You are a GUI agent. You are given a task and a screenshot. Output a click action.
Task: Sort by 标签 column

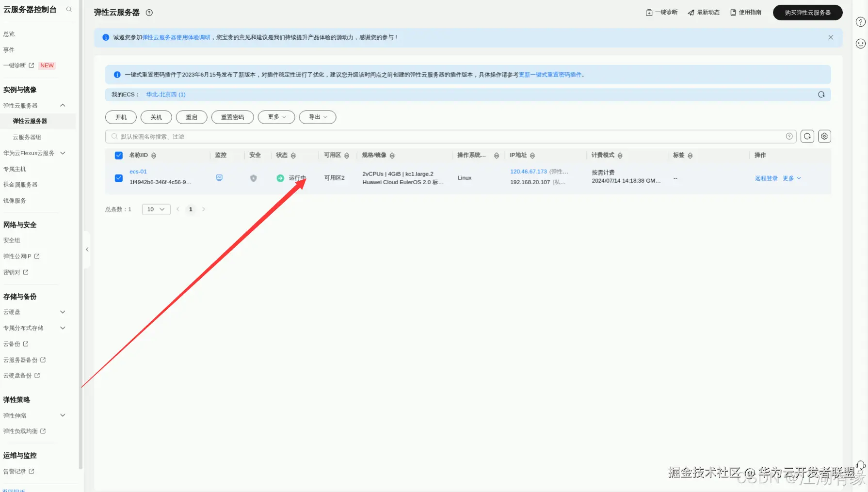[690, 156]
